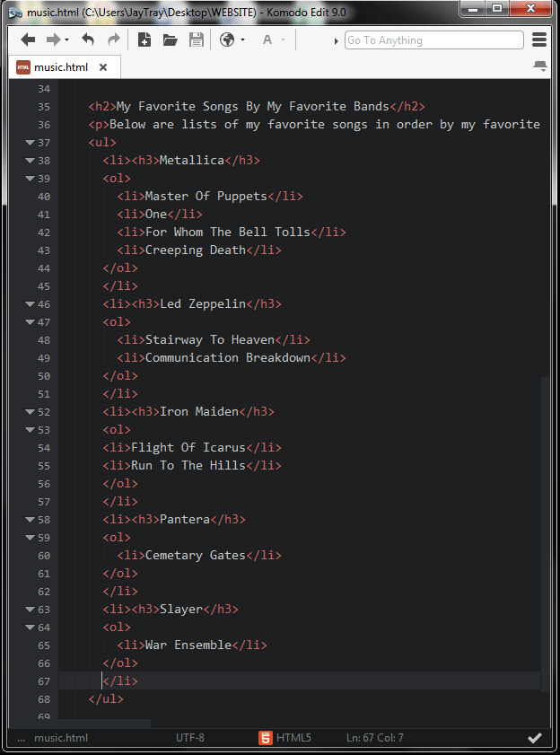Click the syntax check checkmark in status bar

pos(535,738)
